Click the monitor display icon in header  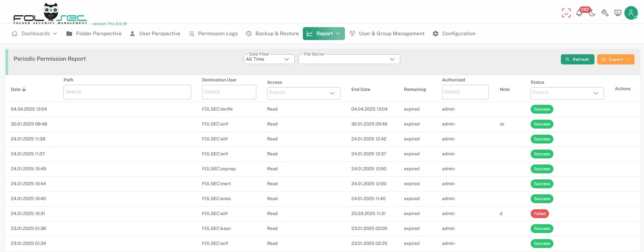618,13
